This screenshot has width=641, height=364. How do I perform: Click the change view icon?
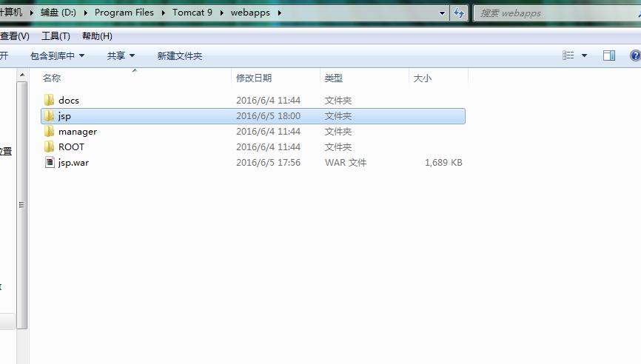tap(568, 55)
